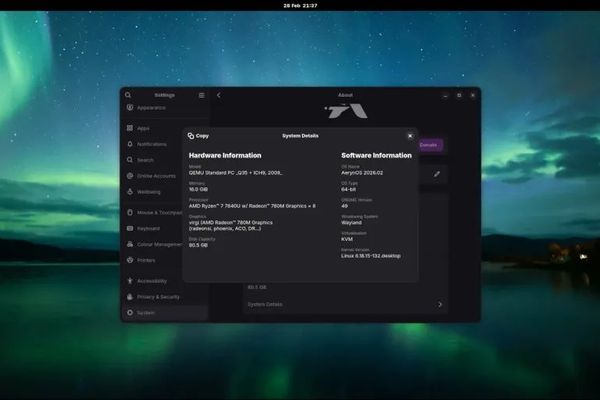Click the Hardware Information heading
Screen dimensions: 600x400
pos(225,155)
